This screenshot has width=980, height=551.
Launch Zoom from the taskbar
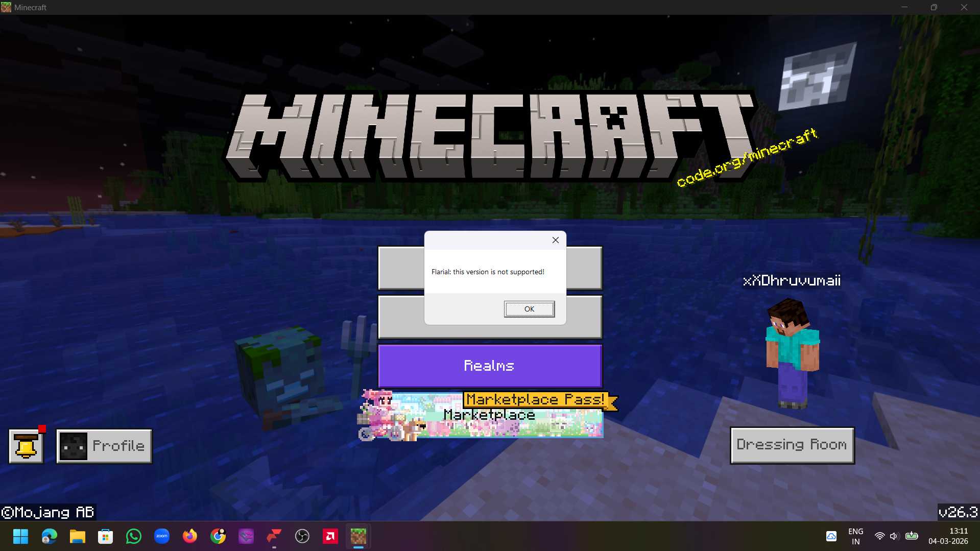(x=161, y=536)
